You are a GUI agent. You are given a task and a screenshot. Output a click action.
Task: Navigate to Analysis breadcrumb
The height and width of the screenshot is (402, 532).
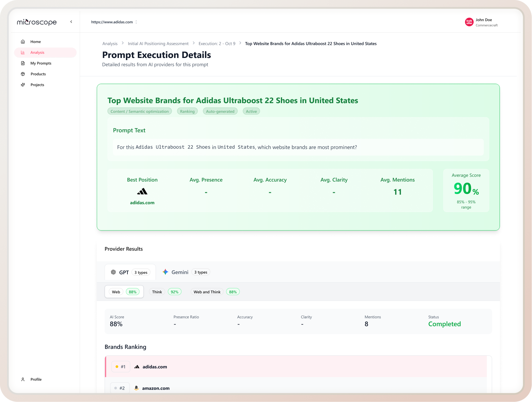[x=110, y=44]
